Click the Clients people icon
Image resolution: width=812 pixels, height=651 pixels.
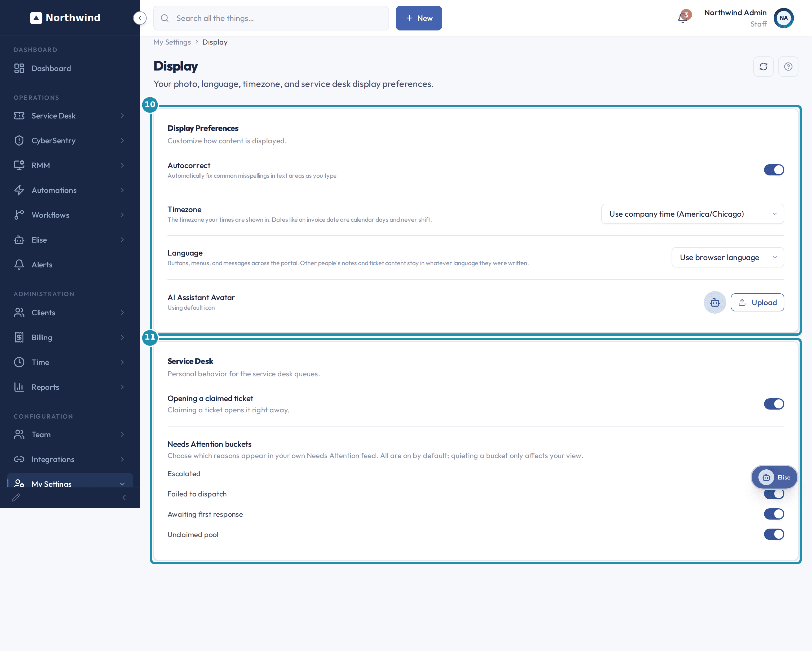coord(19,313)
